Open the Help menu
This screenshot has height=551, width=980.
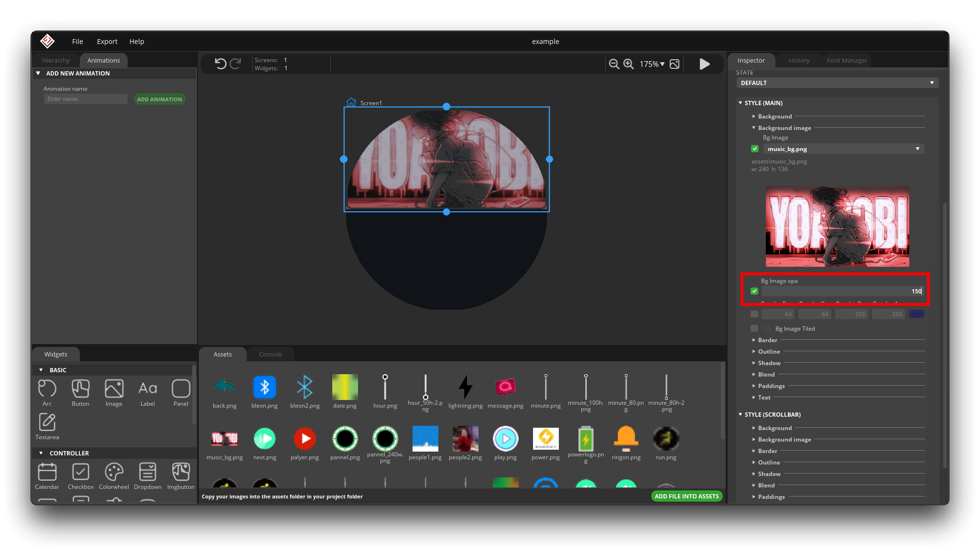click(137, 42)
